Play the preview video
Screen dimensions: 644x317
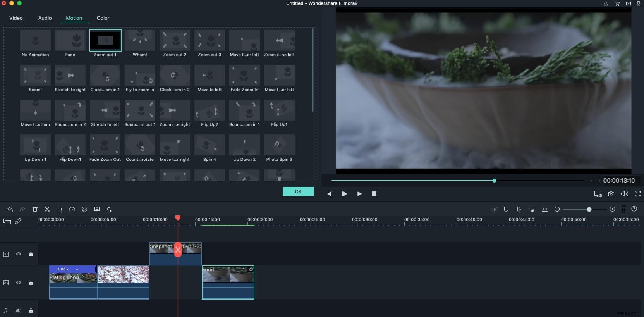(359, 194)
